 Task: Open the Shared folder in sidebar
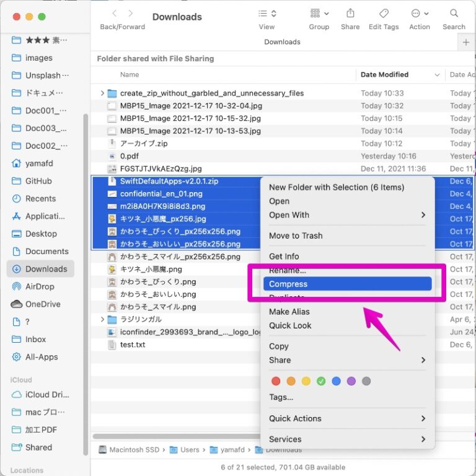(x=40, y=447)
